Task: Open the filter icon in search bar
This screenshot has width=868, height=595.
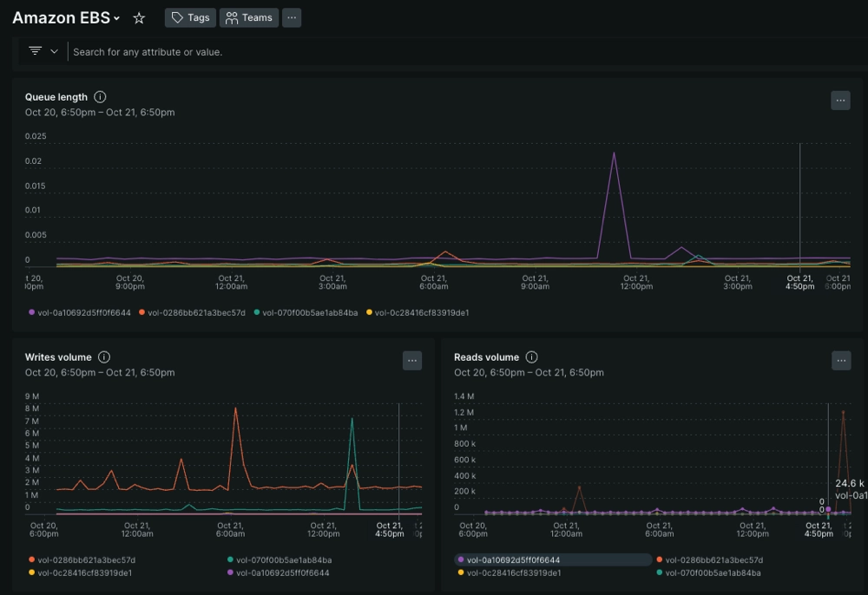Action: 35,51
